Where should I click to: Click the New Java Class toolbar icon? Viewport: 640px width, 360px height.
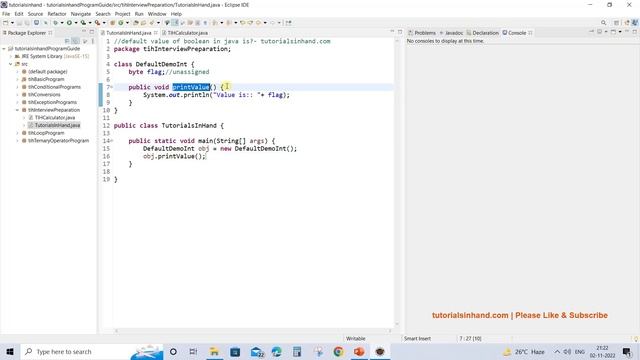point(121,23)
